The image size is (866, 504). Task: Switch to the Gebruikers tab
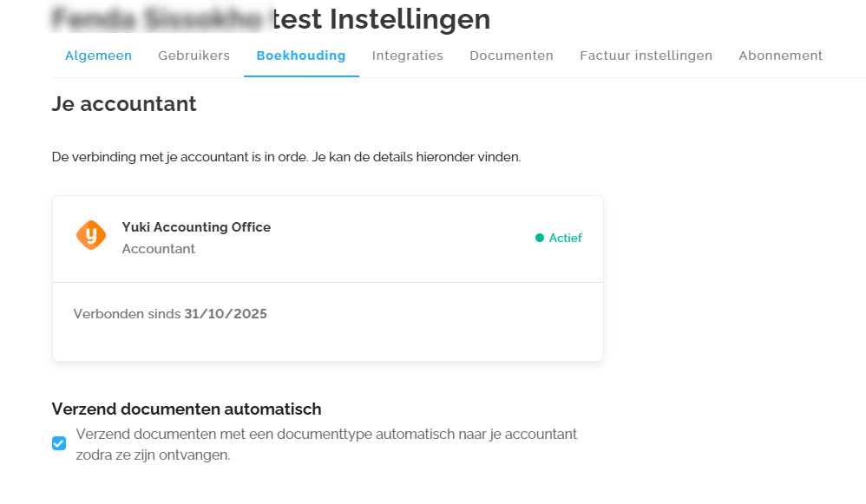pyautogui.click(x=194, y=56)
